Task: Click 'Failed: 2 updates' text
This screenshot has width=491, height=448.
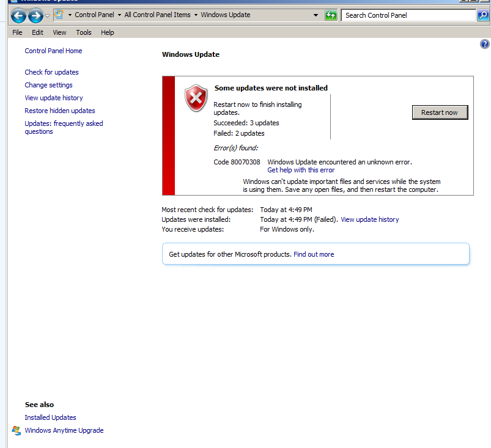Action: tap(239, 133)
